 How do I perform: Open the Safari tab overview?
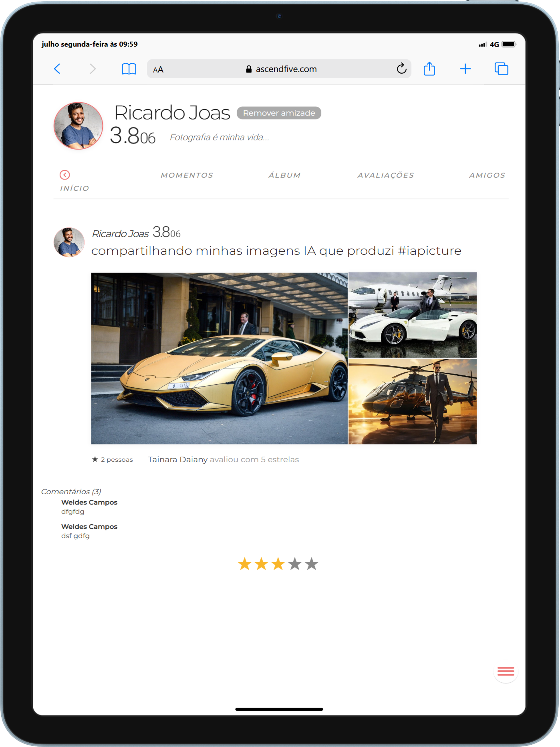point(501,69)
